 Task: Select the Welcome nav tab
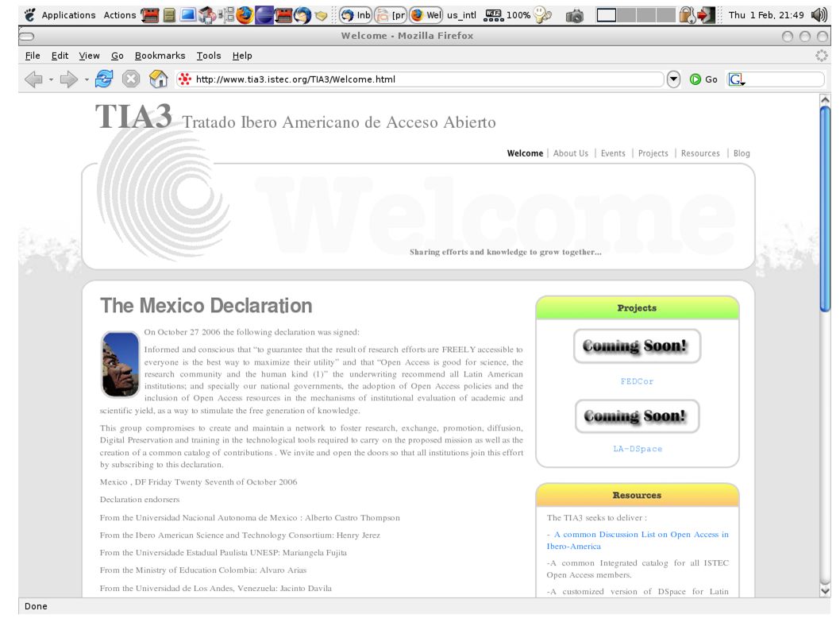click(x=525, y=153)
